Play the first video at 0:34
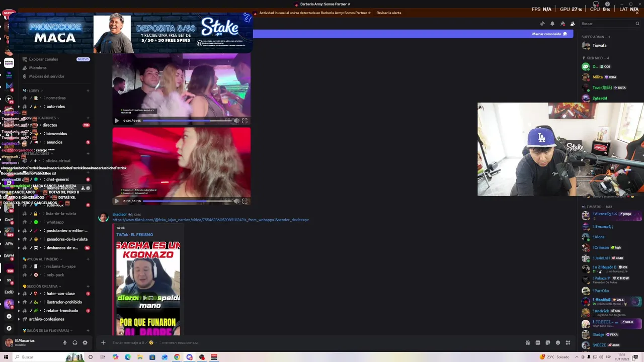The height and width of the screenshot is (362, 644). pyautogui.click(x=117, y=121)
